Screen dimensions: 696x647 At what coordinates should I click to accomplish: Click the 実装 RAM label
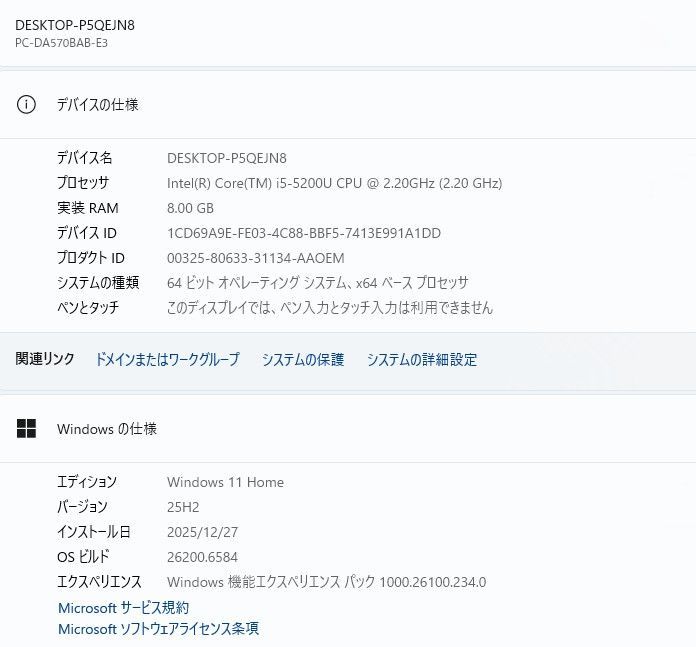coord(87,208)
